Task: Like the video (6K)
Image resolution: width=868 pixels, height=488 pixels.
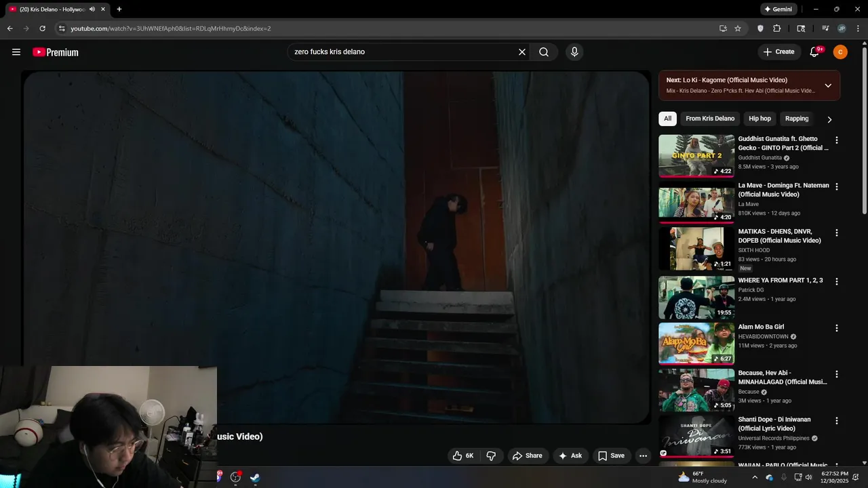Action: click(464, 455)
